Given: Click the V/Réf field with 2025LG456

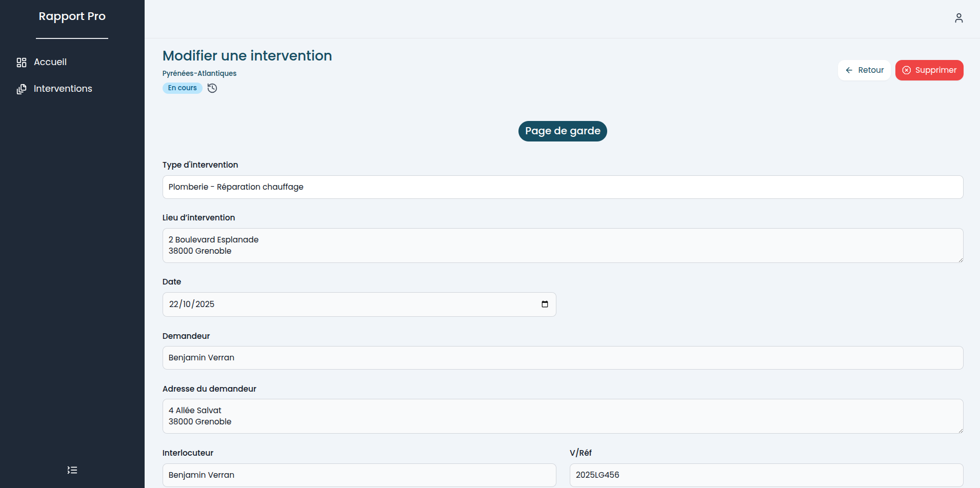Looking at the screenshot, I should [766, 475].
